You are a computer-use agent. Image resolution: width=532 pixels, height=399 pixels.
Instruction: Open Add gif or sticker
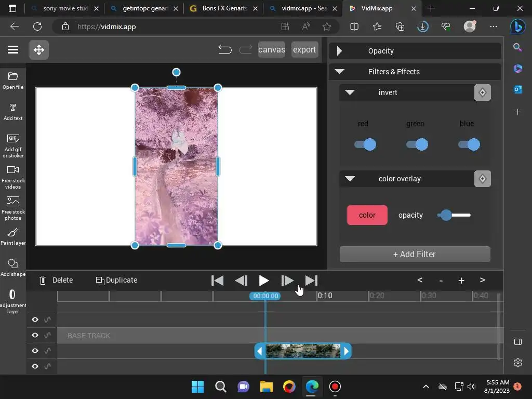pyautogui.click(x=13, y=139)
